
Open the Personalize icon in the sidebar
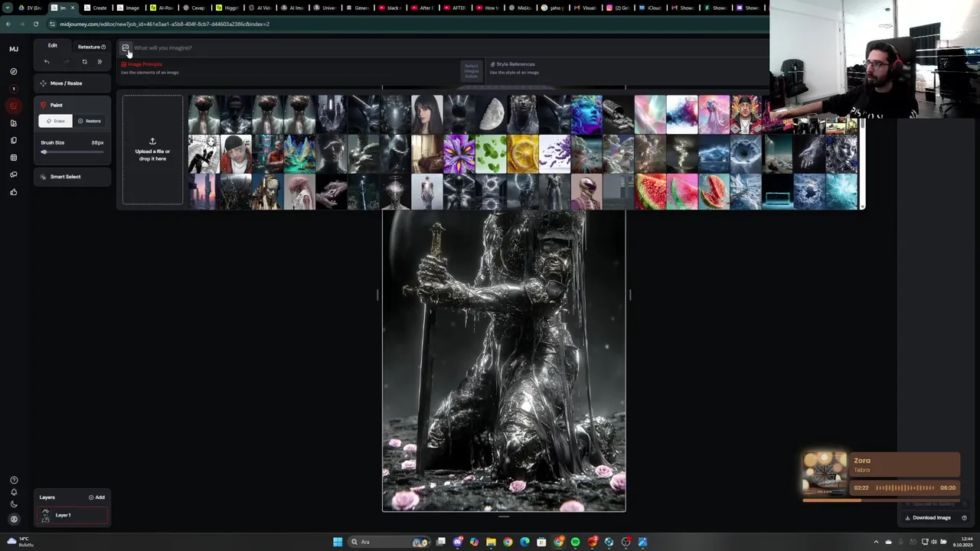pos(14,123)
